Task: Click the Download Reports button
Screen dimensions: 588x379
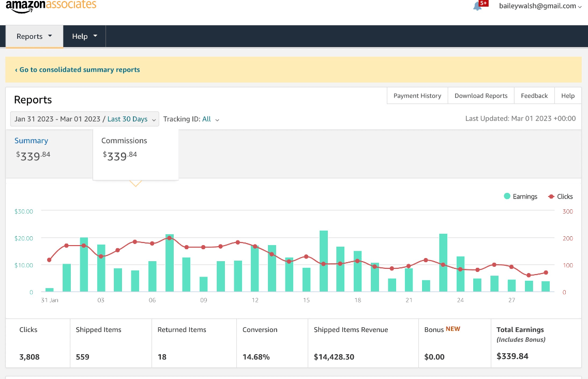Action: pos(481,96)
